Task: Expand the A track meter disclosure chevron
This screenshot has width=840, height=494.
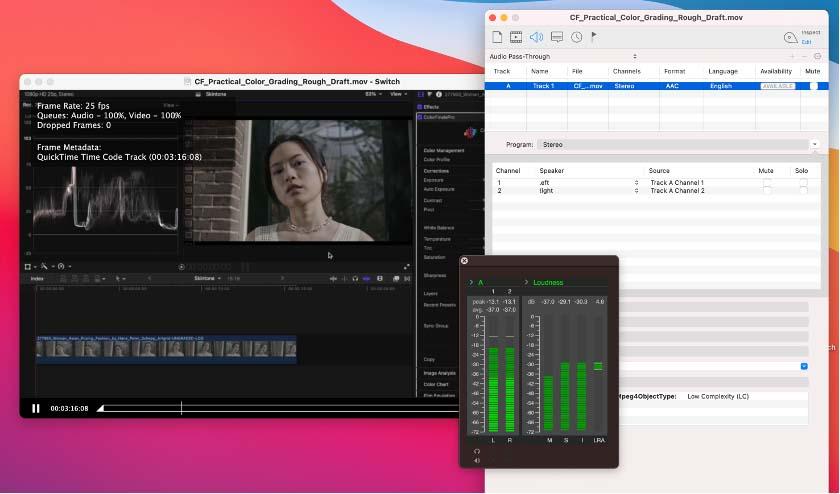Action: [471, 282]
